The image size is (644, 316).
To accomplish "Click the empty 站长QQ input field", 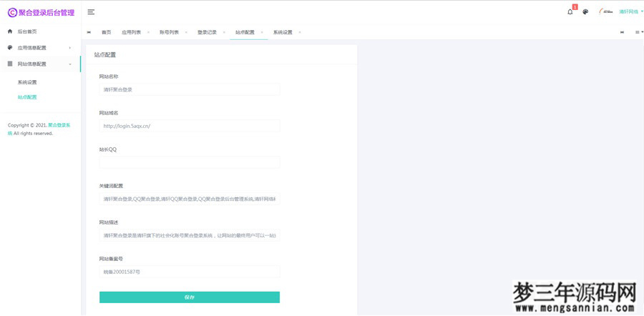I will pyautogui.click(x=190, y=162).
